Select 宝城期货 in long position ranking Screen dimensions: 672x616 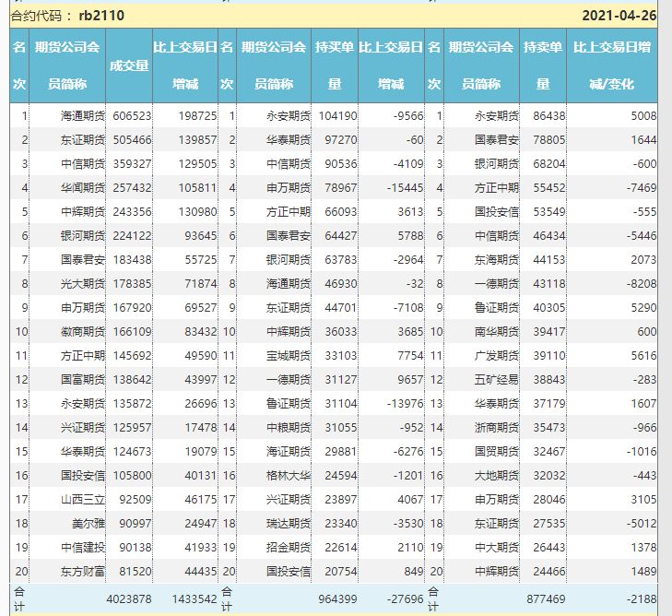point(289,356)
